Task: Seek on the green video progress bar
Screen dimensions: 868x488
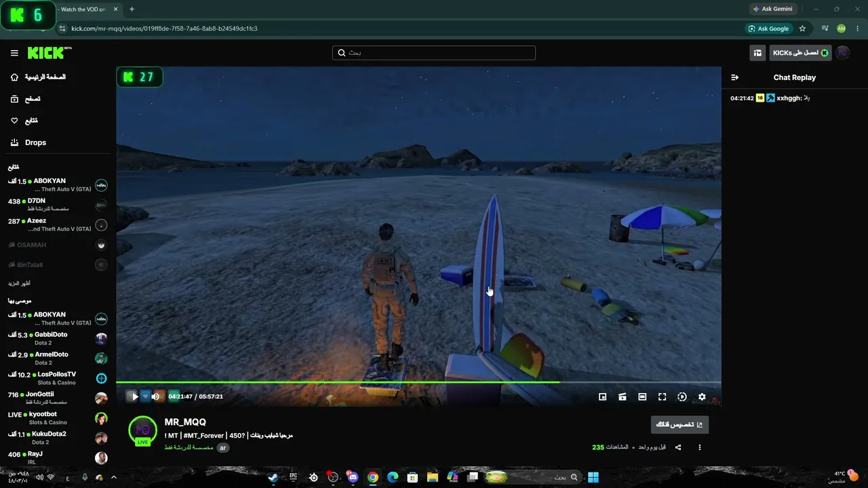Action: pos(418,382)
